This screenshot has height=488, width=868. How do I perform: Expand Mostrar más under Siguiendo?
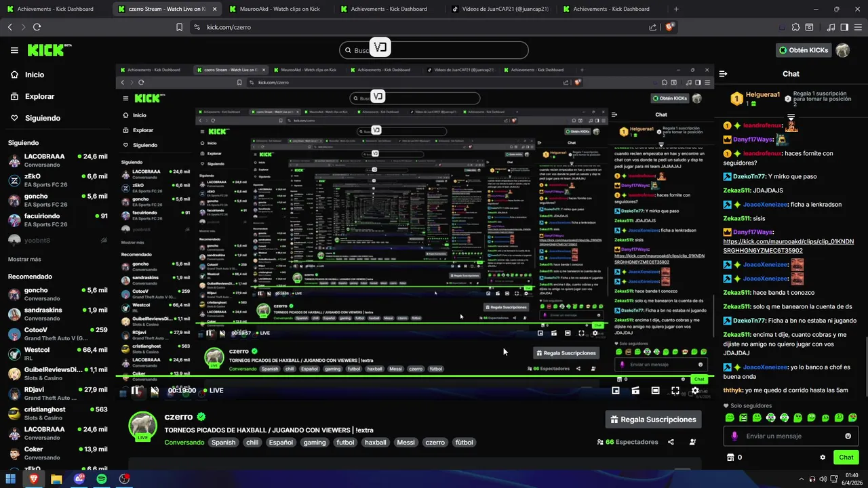24,259
